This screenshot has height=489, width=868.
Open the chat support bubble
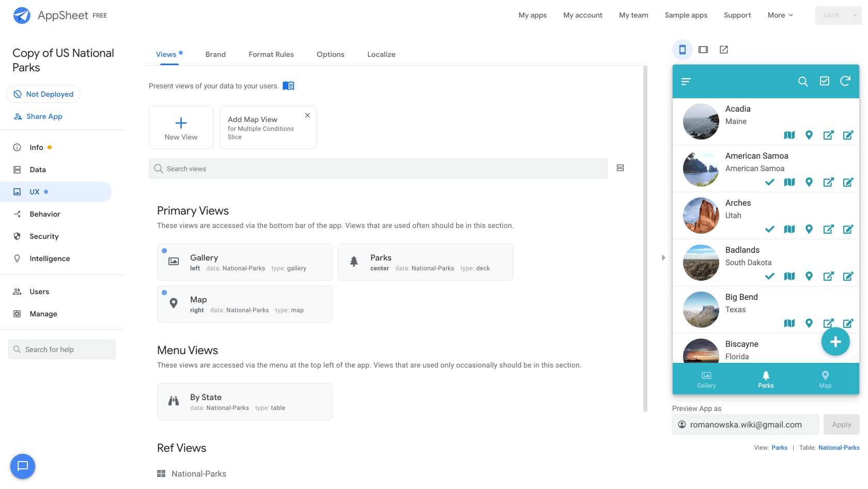(23, 466)
